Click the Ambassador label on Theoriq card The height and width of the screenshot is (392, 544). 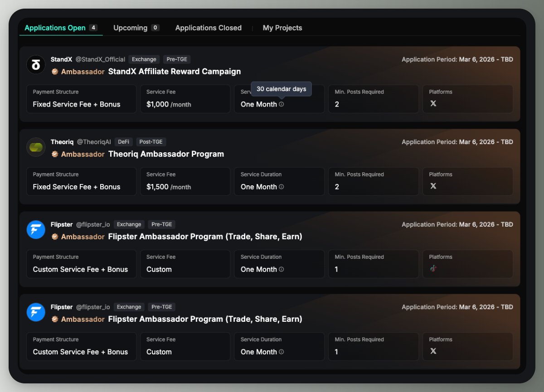pyautogui.click(x=83, y=154)
